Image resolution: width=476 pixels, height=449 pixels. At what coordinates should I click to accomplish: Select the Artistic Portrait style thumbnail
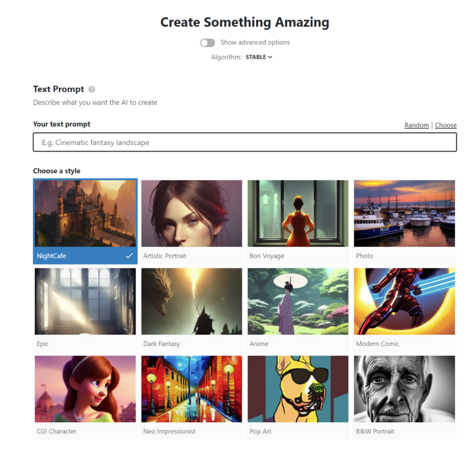click(x=192, y=221)
